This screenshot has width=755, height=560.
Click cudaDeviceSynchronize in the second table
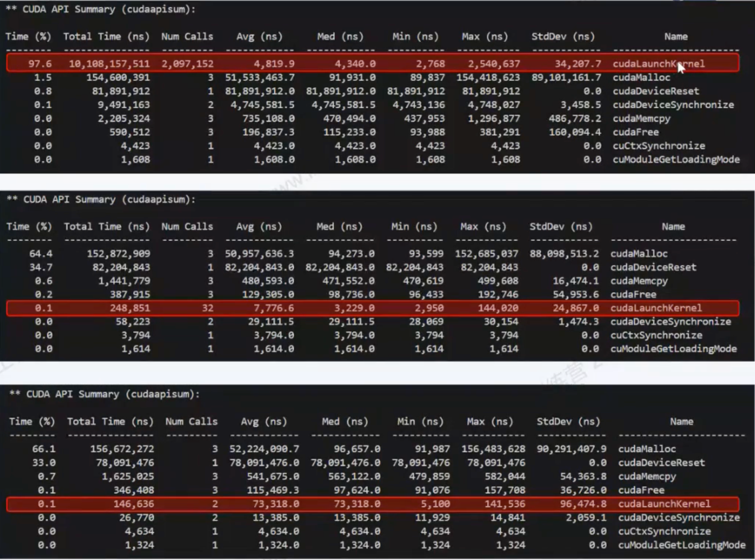(671, 321)
